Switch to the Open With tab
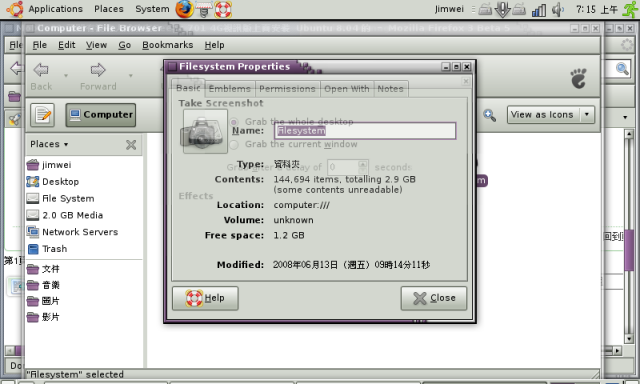Screen dimensions: 640x384 (x=347, y=89)
